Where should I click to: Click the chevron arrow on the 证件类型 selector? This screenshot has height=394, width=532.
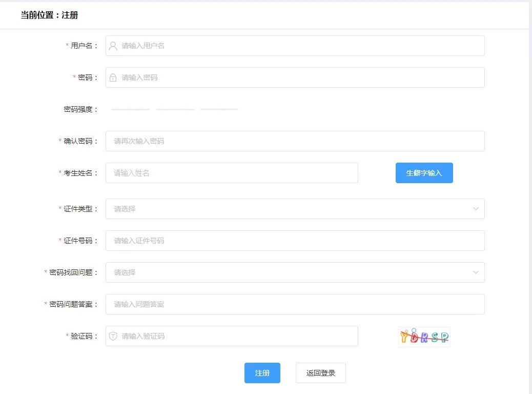(x=476, y=209)
